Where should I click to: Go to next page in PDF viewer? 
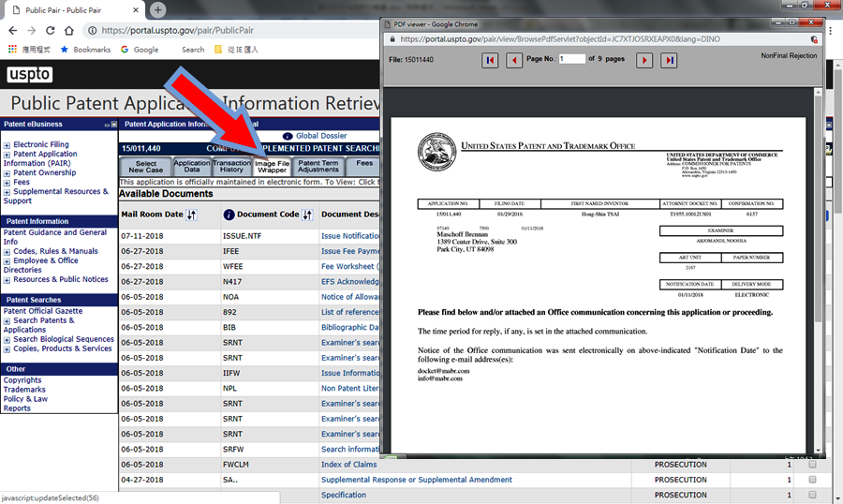(x=644, y=60)
